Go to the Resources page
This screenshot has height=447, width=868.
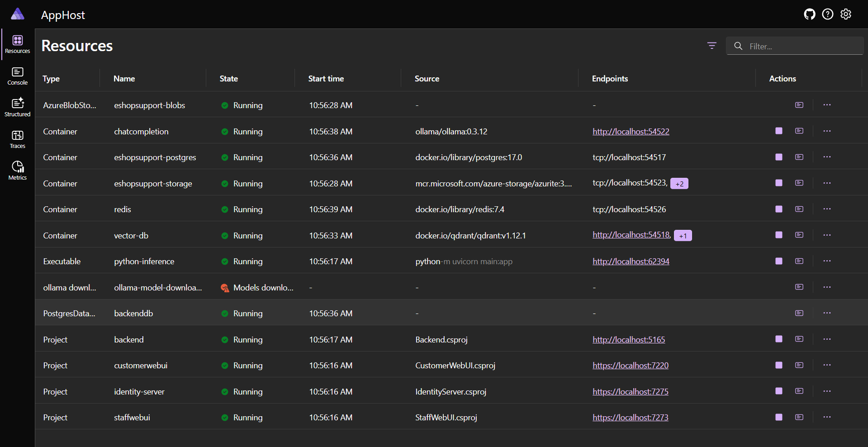coord(18,45)
